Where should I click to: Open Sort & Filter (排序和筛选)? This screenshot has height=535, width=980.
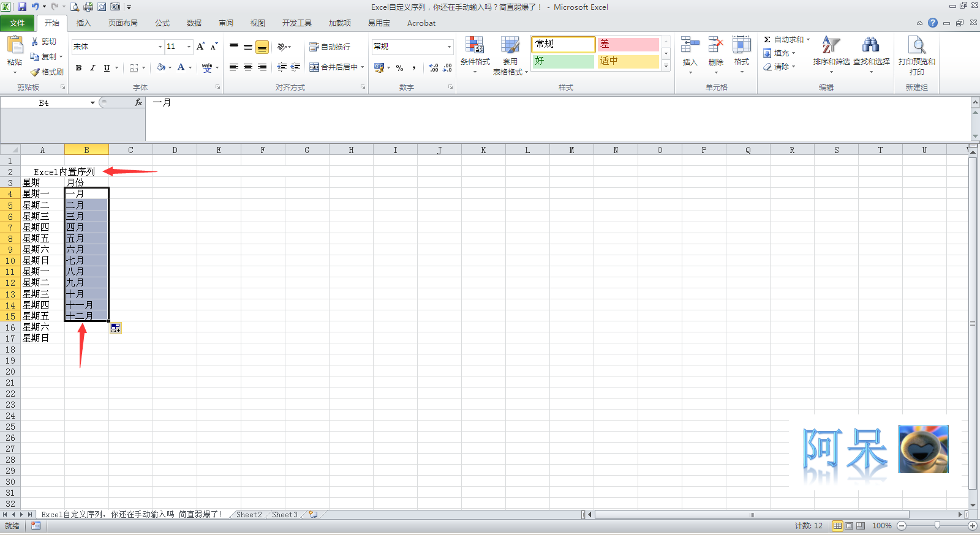click(831, 55)
